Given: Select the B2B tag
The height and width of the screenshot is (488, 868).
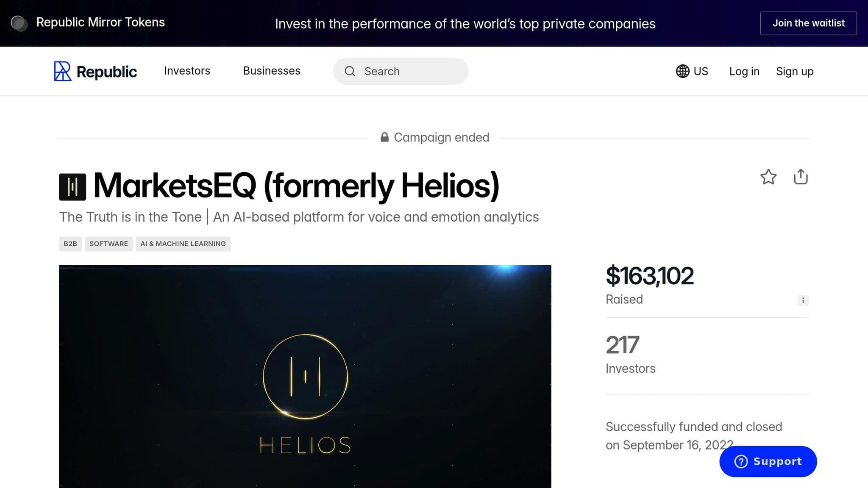Looking at the screenshot, I should 70,244.
